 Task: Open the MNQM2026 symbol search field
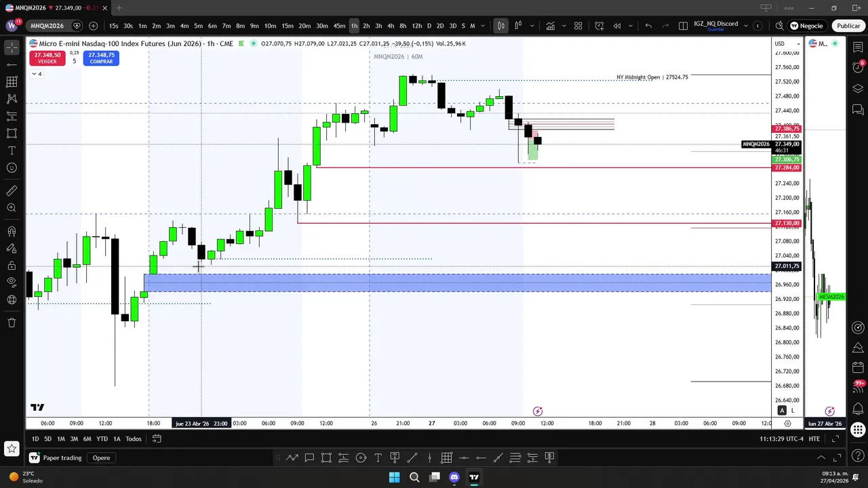click(x=47, y=26)
